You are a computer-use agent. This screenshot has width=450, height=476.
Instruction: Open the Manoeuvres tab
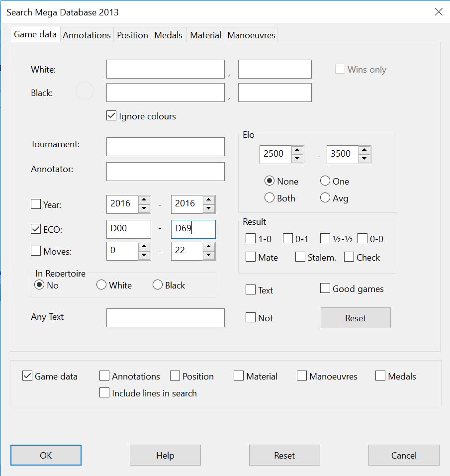(251, 35)
